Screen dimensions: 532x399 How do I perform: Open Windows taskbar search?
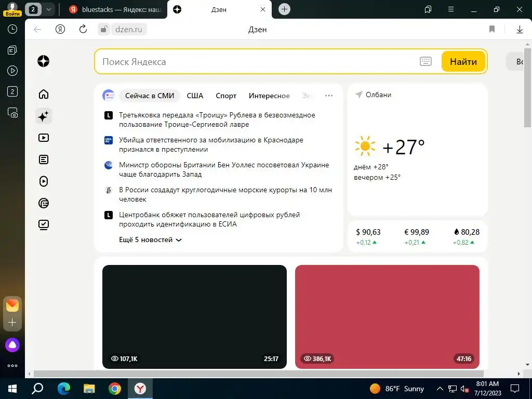tap(37, 389)
